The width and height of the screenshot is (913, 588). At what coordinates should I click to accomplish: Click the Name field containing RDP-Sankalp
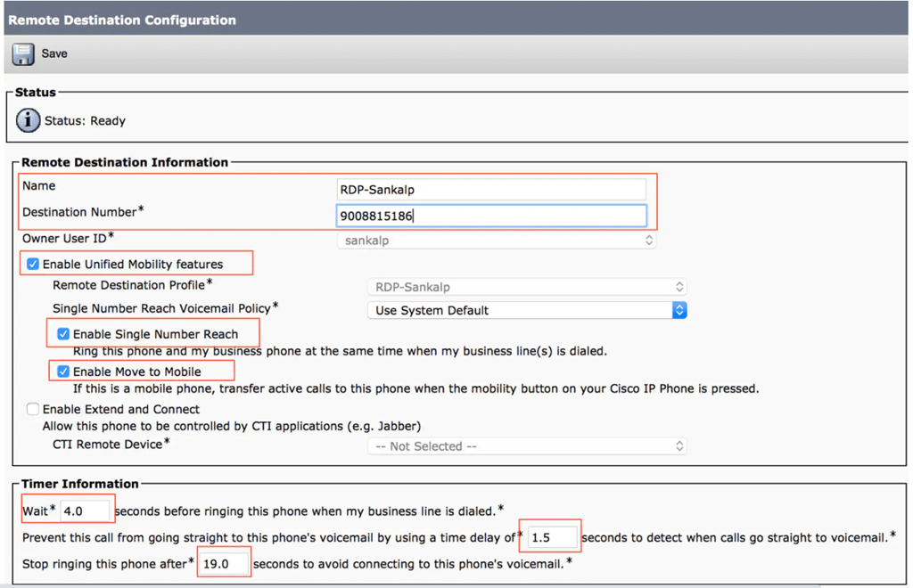pyautogui.click(x=491, y=190)
